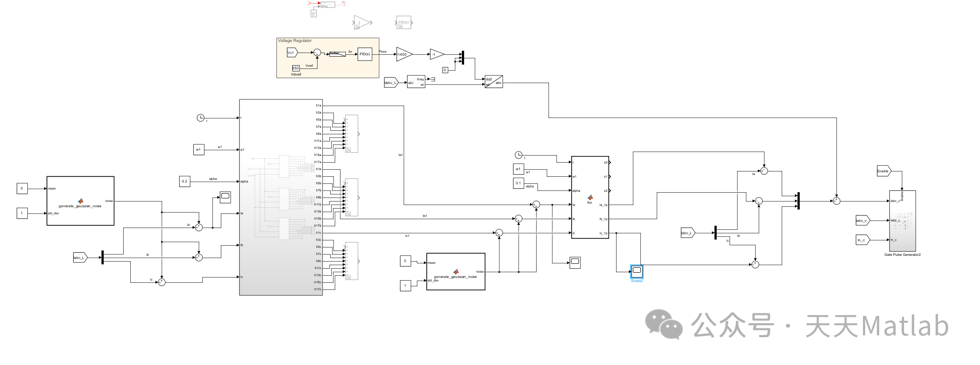Screen dimensions: 980x365
Task: Click the Ia sum block fed by the left noise block
Action: pyautogui.click(x=199, y=227)
